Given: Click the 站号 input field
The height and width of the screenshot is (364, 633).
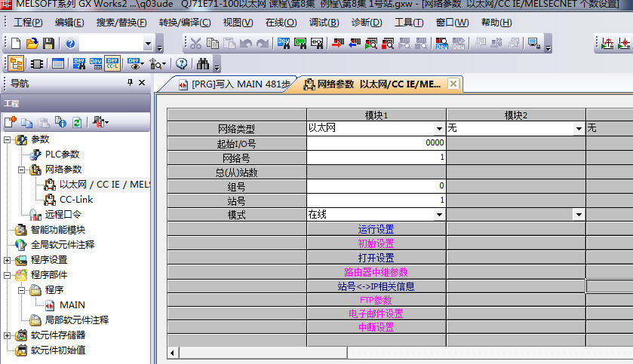Looking at the screenshot, I should (376, 200).
